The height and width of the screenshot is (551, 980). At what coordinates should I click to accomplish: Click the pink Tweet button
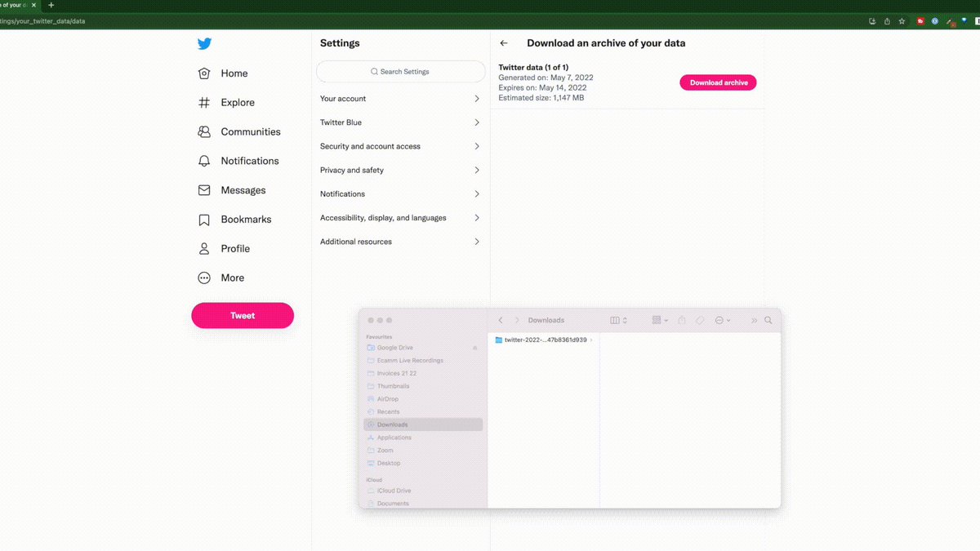tap(243, 316)
